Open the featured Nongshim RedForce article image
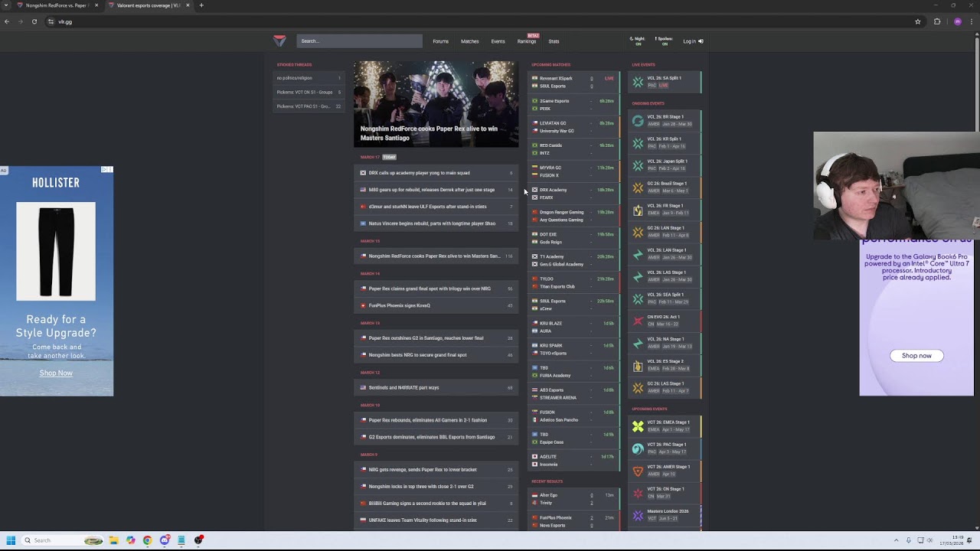The height and width of the screenshot is (551, 980). click(x=436, y=104)
